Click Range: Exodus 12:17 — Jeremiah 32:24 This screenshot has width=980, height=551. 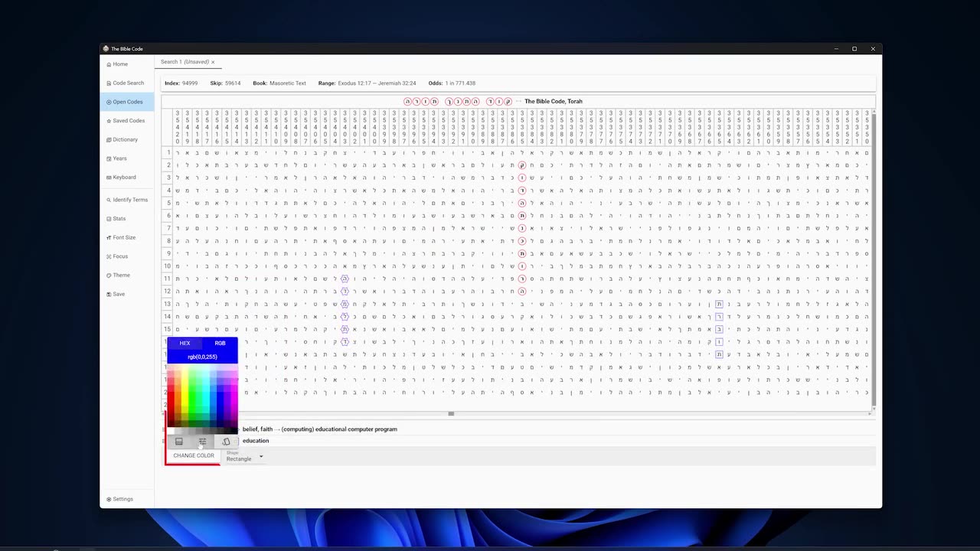click(367, 83)
